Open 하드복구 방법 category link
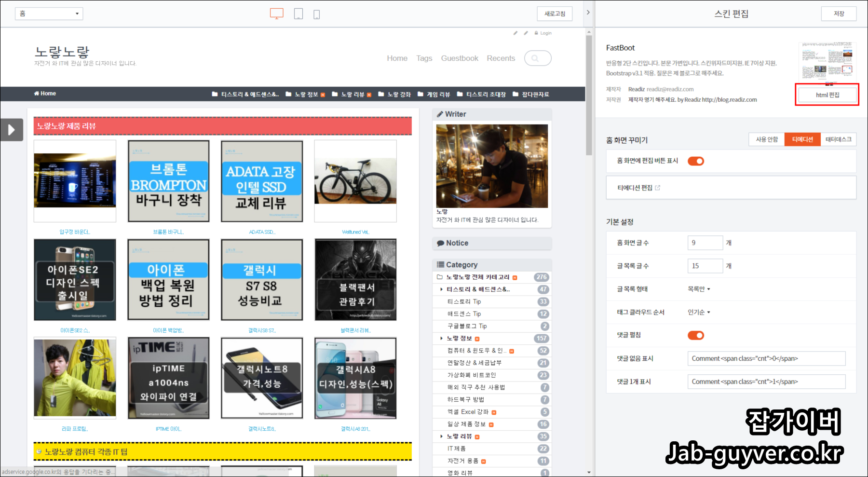868x477 pixels. click(465, 400)
